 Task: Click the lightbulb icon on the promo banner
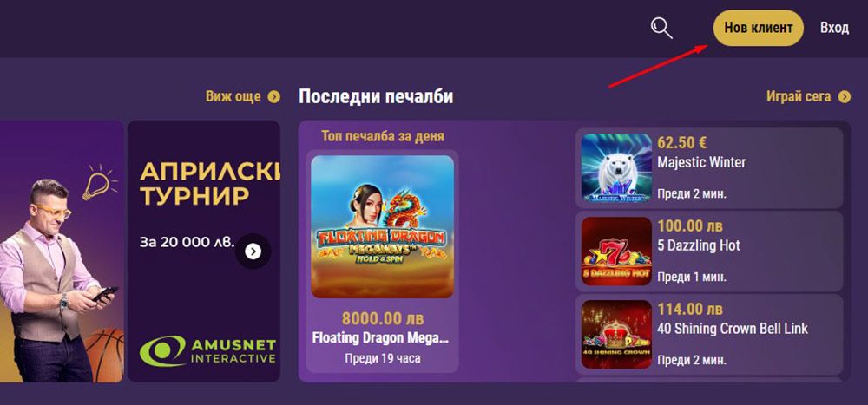click(x=99, y=183)
